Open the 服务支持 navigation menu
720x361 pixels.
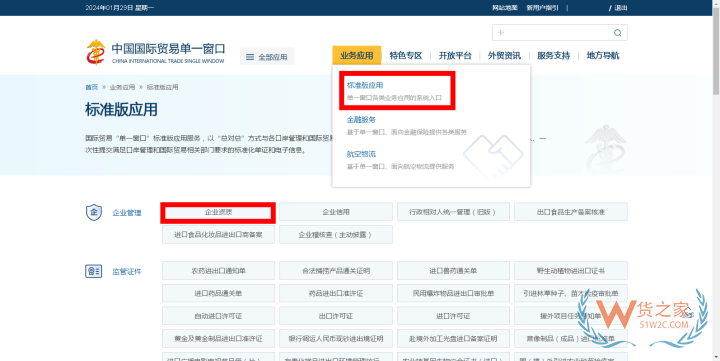click(553, 56)
